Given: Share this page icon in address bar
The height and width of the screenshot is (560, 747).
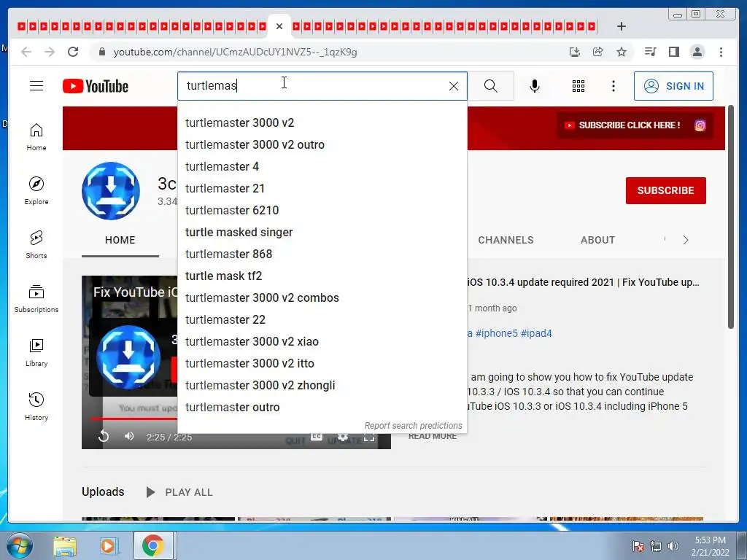Looking at the screenshot, I should [x=598, y=52].
